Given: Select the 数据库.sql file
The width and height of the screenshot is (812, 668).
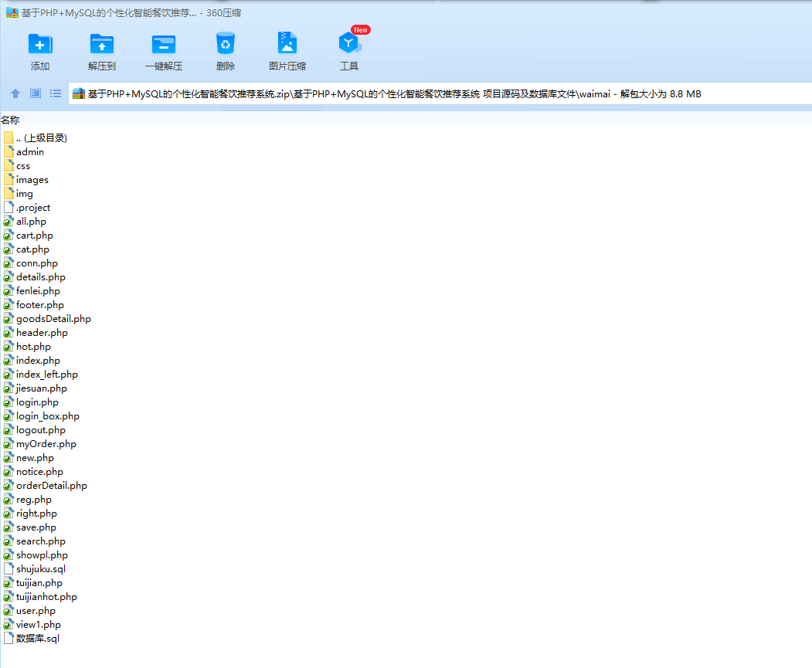Looking at the screenshot, I should tap(32, 639).
